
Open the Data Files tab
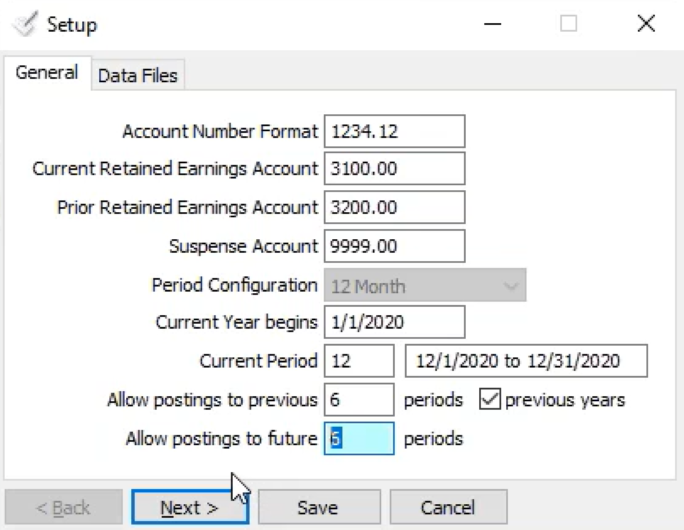[138, 75]
